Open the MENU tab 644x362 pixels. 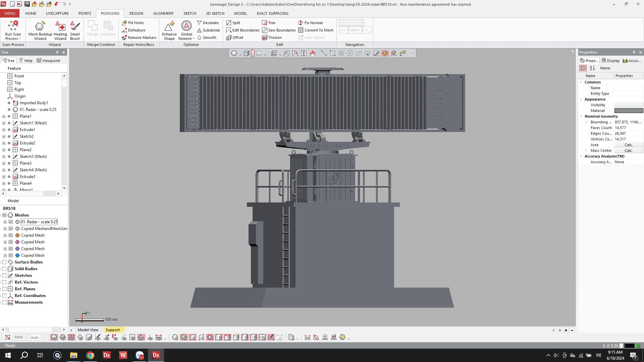point(10,13)
